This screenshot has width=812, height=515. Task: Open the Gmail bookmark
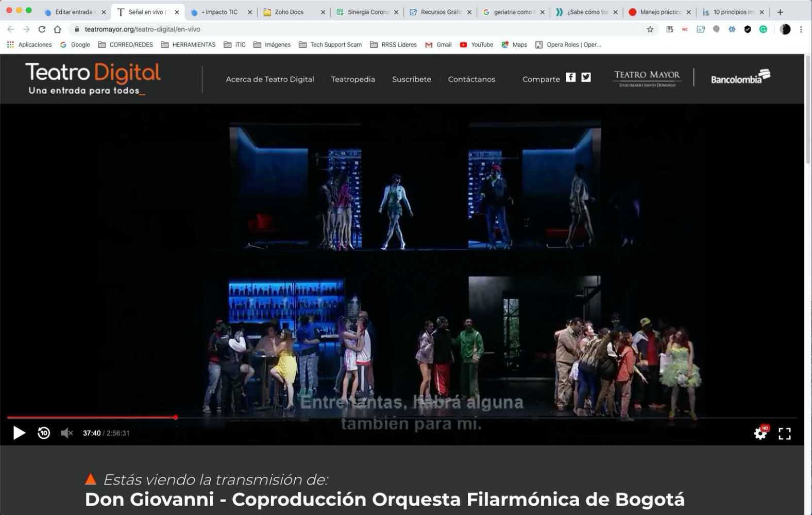(438, 45)
